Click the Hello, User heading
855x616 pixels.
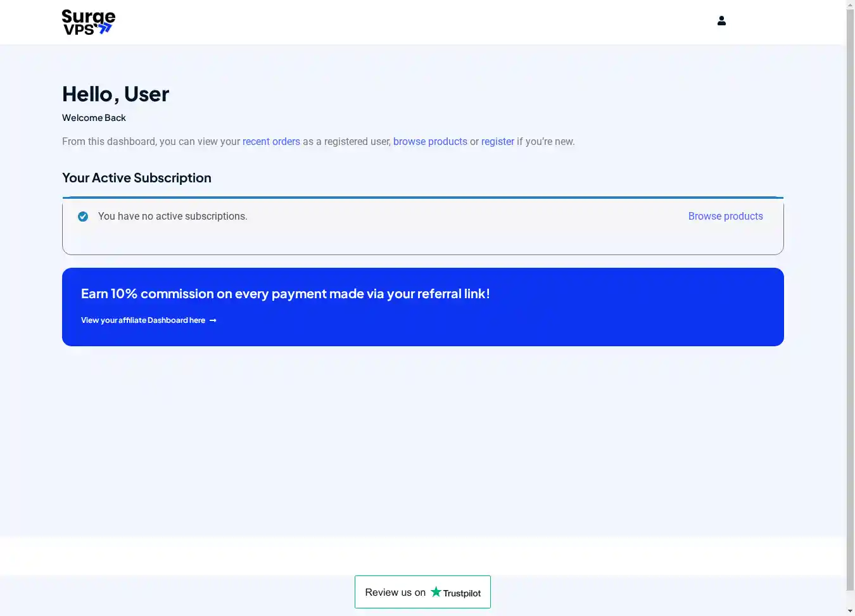pos(115,94)
